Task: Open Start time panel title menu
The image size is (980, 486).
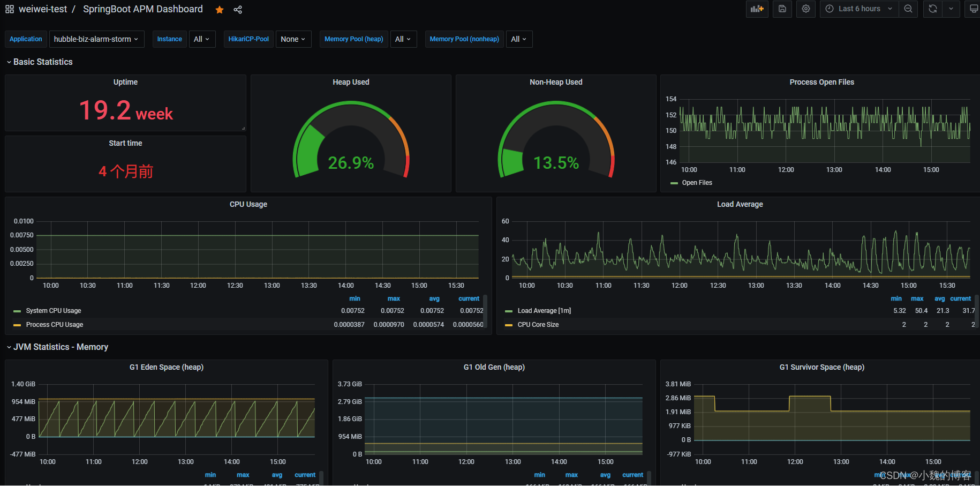Action: pos(125,143)
